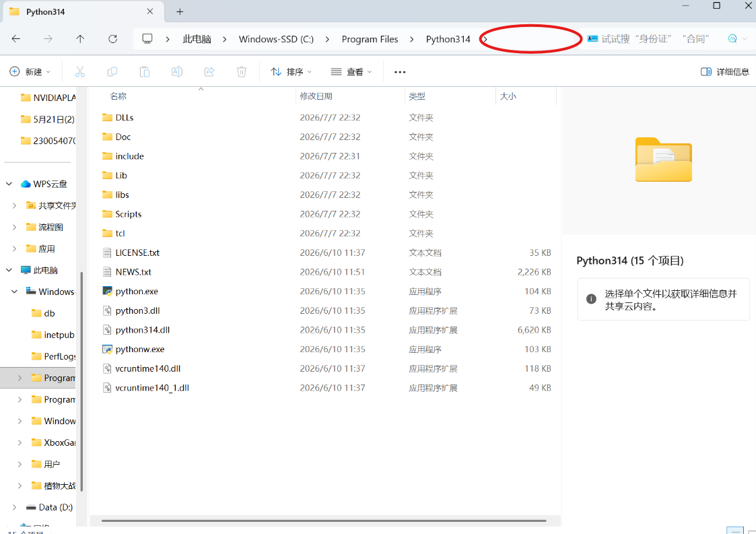The width and height of the screenshot is (756, 534).
Task: Expand Data (D:) drive node
Action: click(x=14, y=508)
